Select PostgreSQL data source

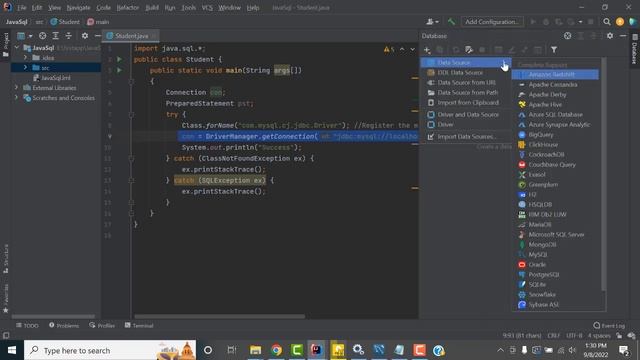555,275
